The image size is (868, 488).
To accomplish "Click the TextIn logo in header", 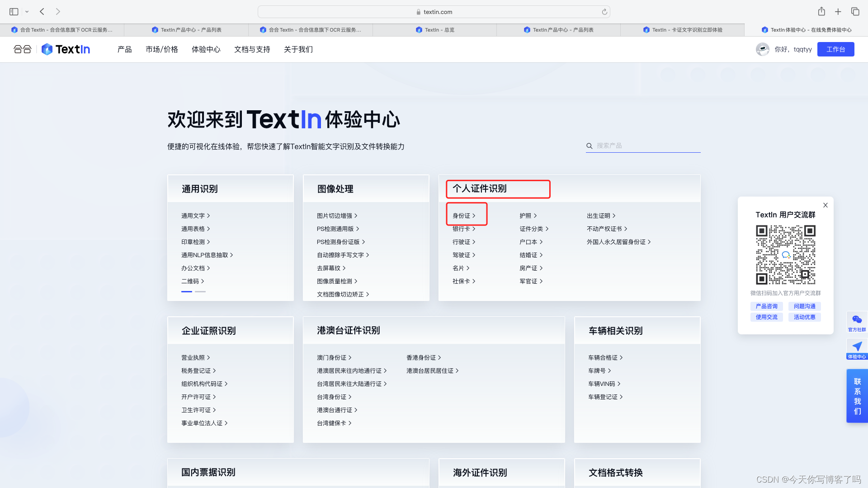I will click(66, 49).
